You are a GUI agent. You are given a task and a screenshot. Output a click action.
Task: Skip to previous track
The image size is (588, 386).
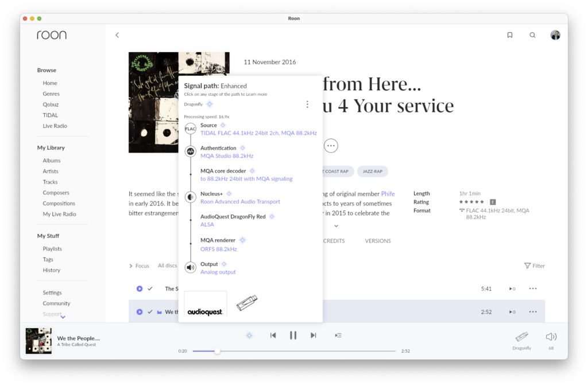pyautogui.click(x=273, y=336)
